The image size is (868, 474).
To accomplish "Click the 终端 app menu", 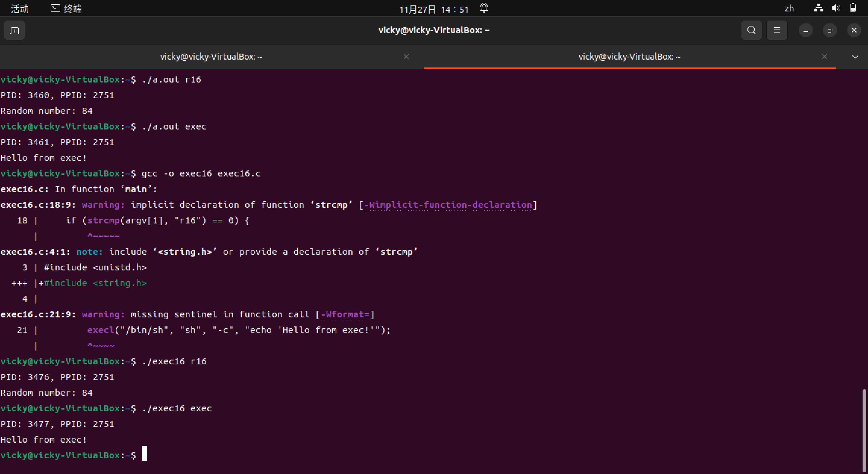I will [x=66, y=9].
